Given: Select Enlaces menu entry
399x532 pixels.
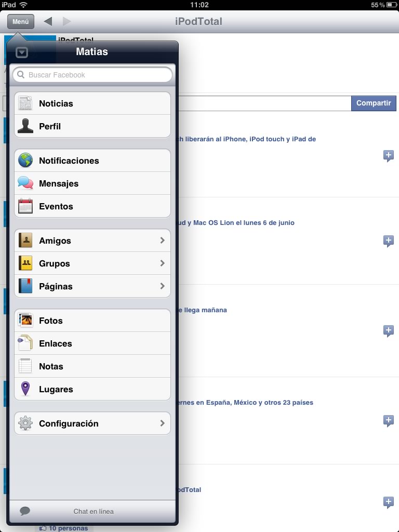Looking at the screenshot, I should [x=92, y=343].
